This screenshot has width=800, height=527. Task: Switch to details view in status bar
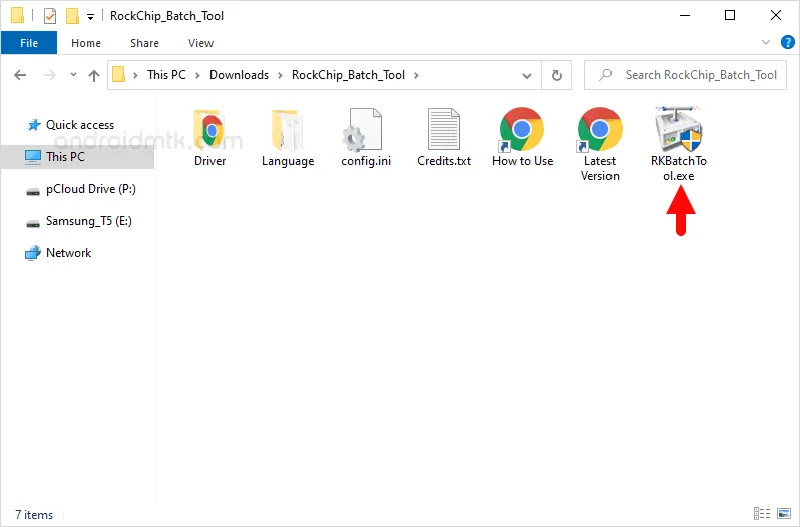coord(762,513)
